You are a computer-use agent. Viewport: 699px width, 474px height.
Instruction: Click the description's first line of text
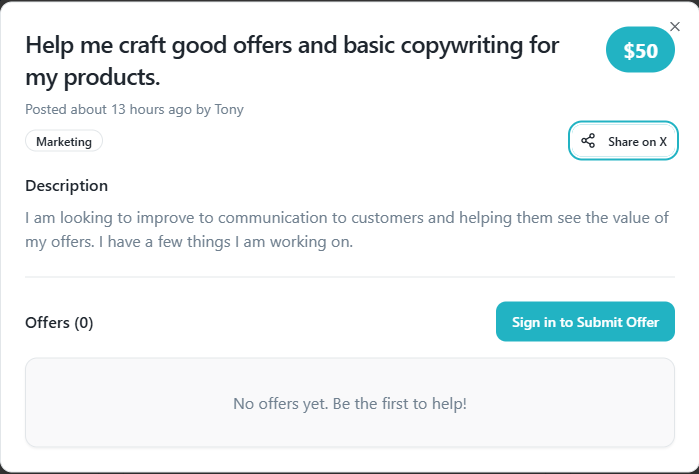click(346, 217)
